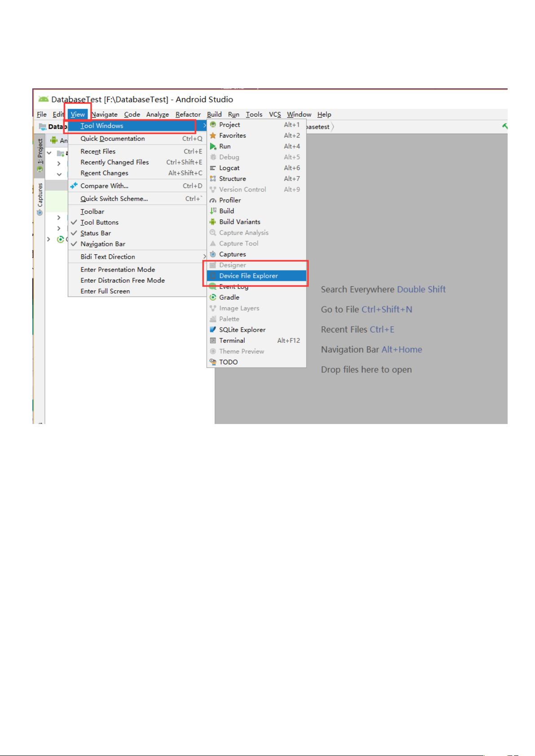Choose Enter Distraction Free Mode
The image size is (535, 756).
pyautogui.click(x=136, y=280)
